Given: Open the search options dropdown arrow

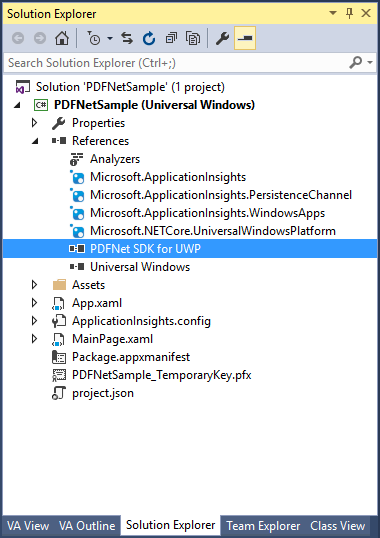Looking at the screenshot, I should (x=370, y=62).
